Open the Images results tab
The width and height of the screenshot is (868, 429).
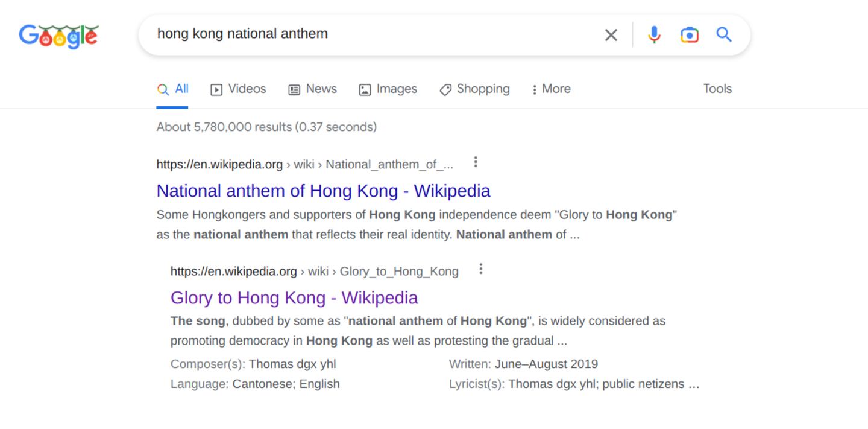pos(388,89)
